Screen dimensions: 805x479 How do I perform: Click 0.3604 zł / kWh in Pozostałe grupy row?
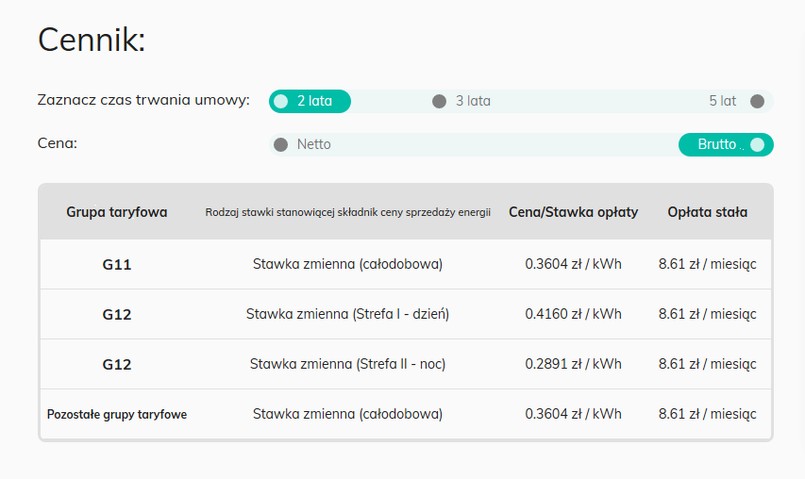573,414
